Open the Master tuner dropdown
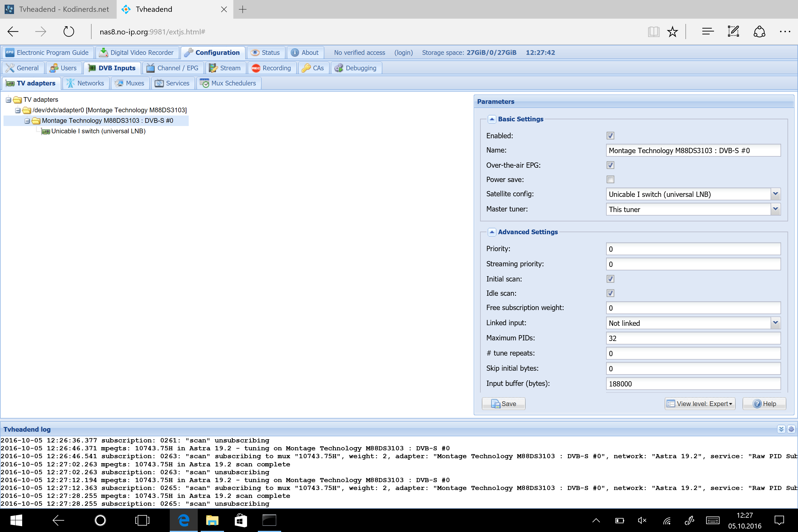Image resolution: width=798 pixels, height=532 pixels. (x=775, y=209)
